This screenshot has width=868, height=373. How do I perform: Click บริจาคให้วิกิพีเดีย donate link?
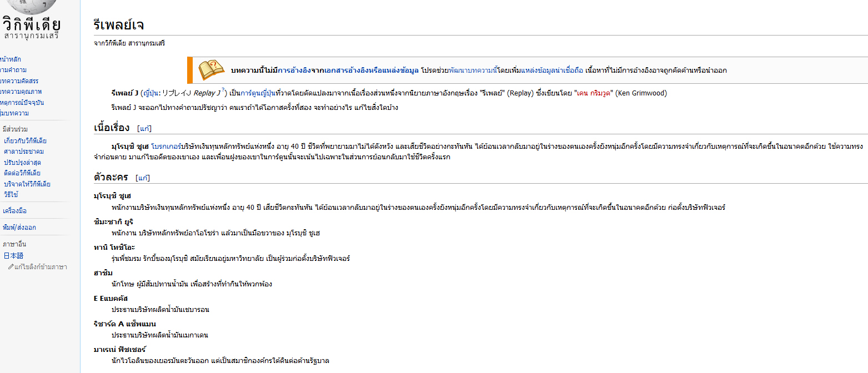tap(27, 184)
